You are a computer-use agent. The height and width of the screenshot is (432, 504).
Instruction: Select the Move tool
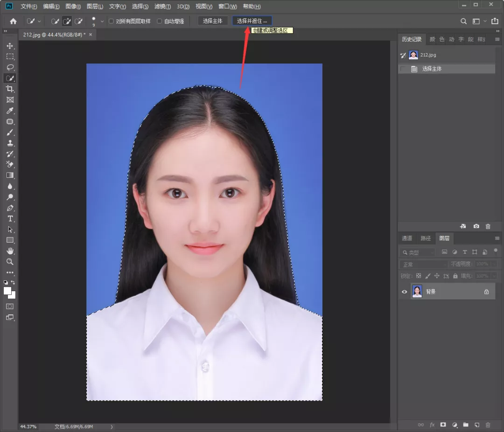point(10,46)
